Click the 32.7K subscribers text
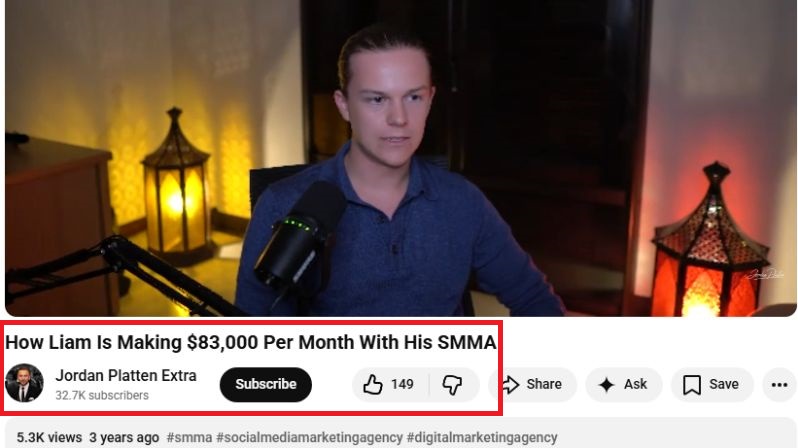 click(102, 396)
